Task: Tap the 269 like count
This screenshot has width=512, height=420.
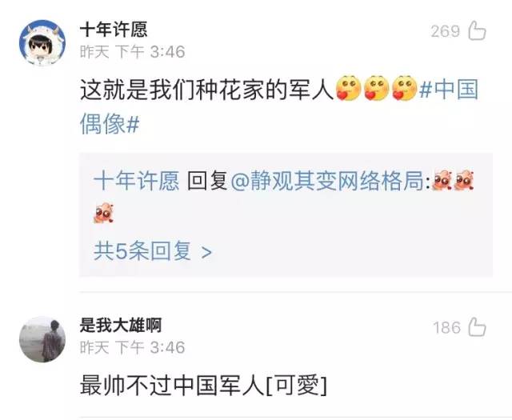Action: 445,31
